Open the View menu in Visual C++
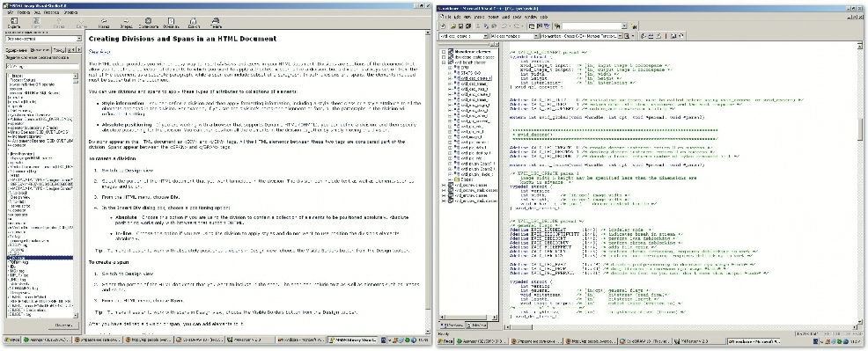This screenshot has width=868, height=351. click(467, 17)
